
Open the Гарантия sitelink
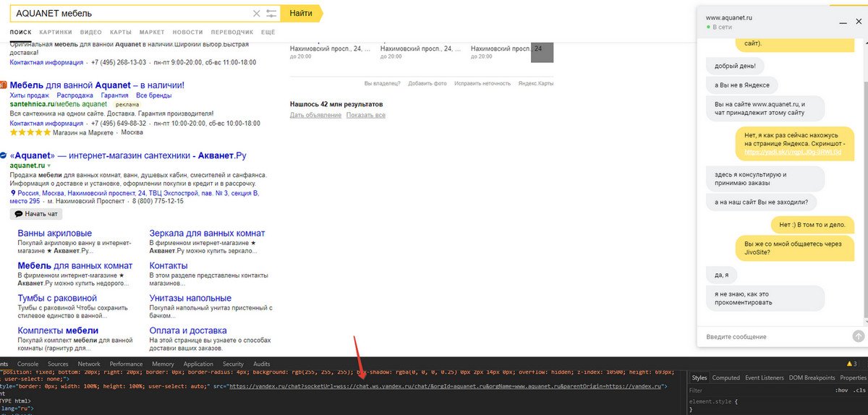tap(115, 95)
